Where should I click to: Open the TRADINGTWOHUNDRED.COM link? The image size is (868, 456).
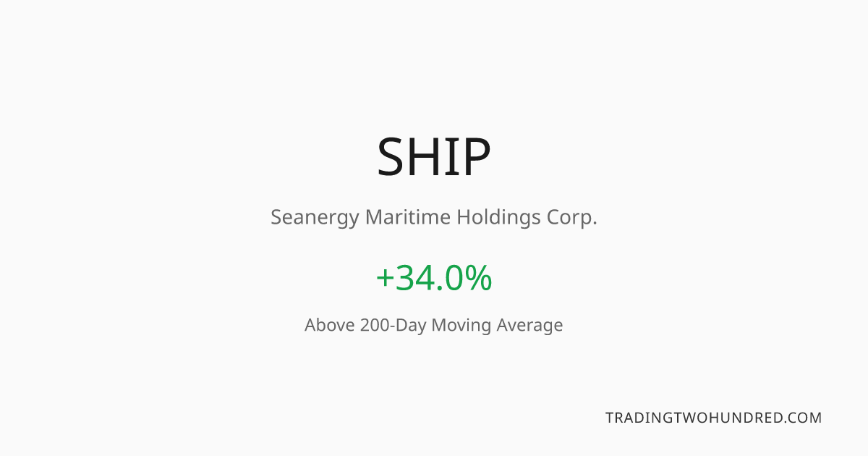[714, 418]
